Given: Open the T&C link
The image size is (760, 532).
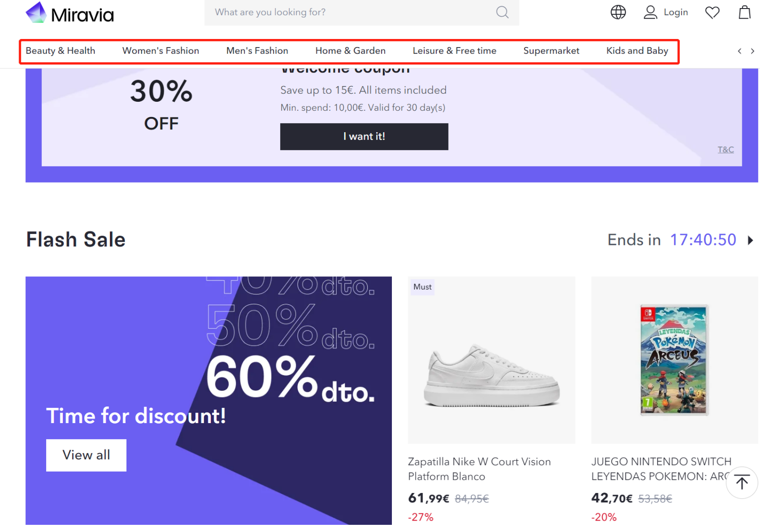Looking at the screenshot, I should click(x=725, y=150).
